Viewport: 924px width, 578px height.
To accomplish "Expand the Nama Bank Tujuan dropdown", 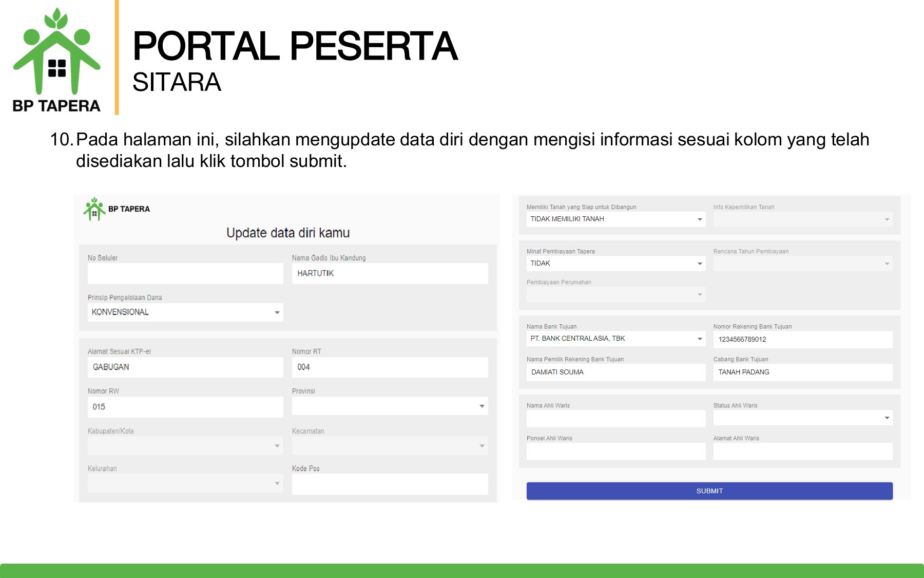I will coord(700,339).
